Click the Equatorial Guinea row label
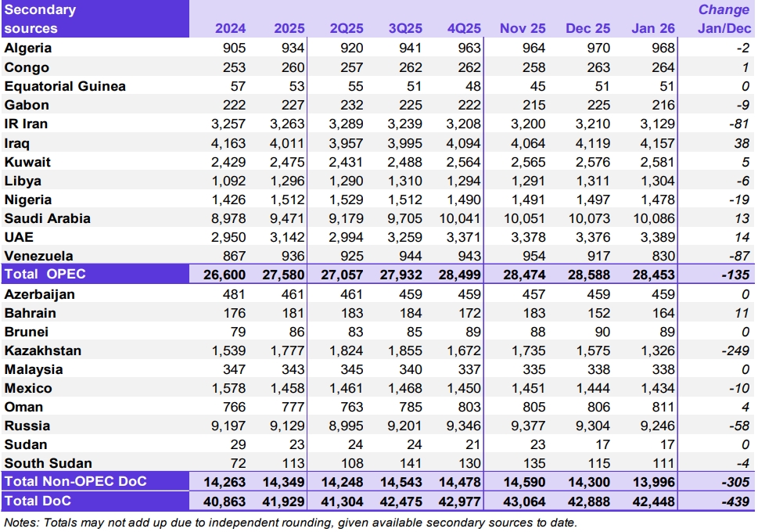 pyautogui.click(x=65, y=86)
